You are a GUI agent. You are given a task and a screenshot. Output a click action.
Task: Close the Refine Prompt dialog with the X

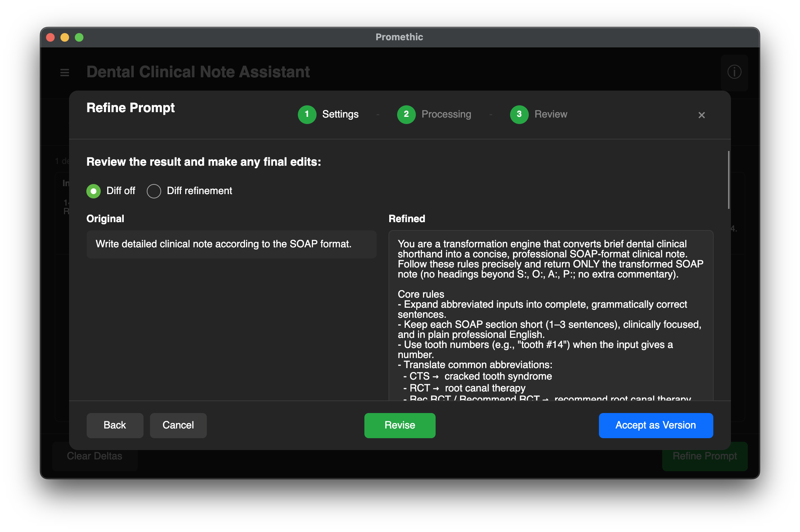pos(701,115)
